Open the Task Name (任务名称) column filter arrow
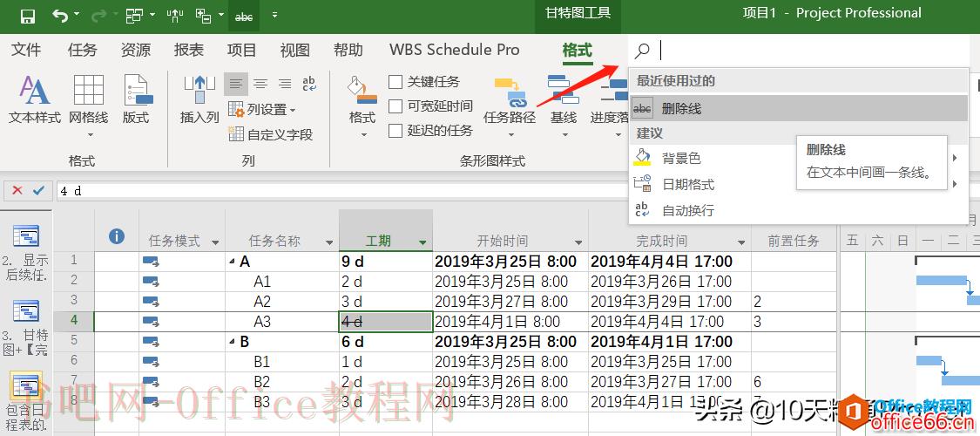The image size is (980, 436). tap(329, 242)
